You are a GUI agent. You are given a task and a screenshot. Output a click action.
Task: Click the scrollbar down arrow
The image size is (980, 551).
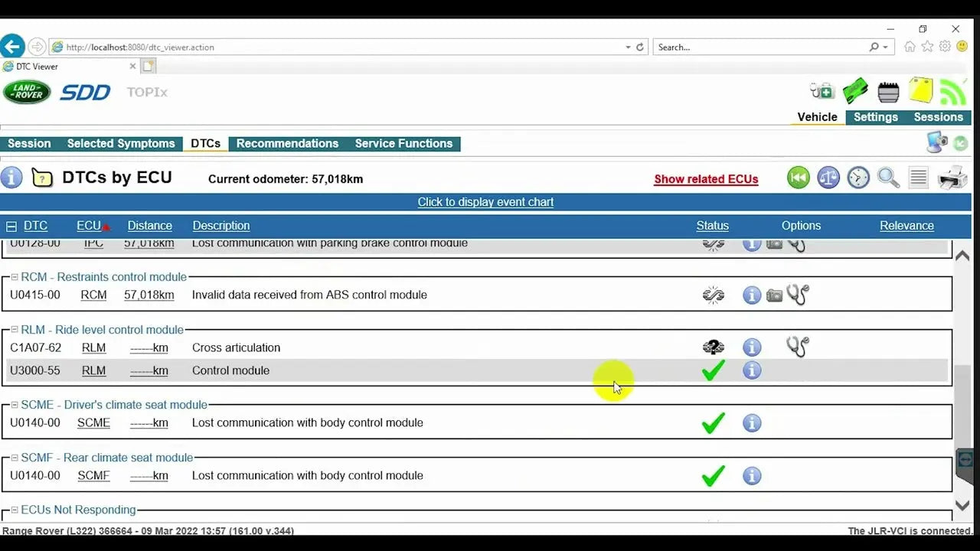click(x=962, y=505)
